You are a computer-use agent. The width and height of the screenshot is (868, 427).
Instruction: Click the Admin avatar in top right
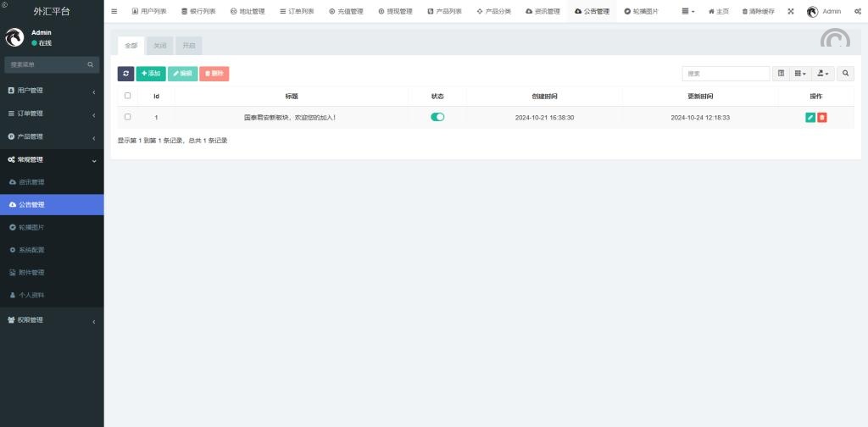click(x=813, y=12)
